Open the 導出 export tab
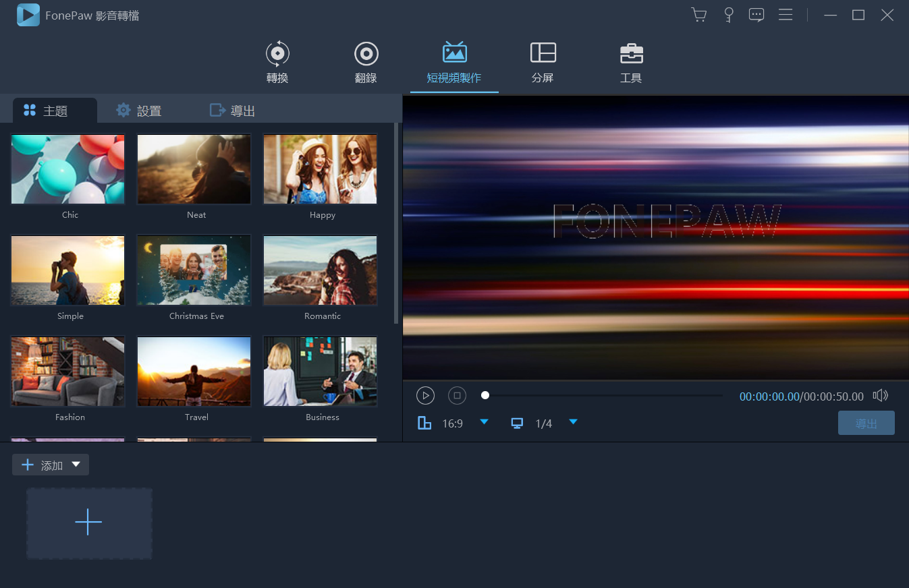This screenshot has height=588, width=909. point(232,111)
